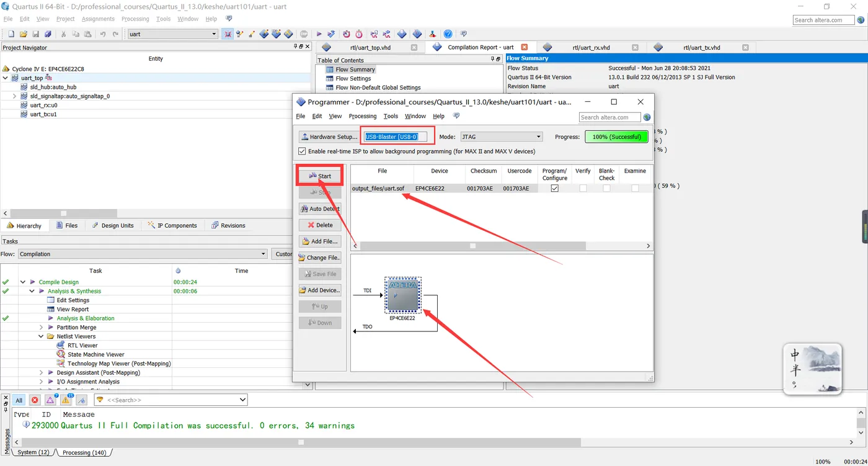
Task: Expand the sld_signaltap:auto_signaltap_0 entity
Action: click(15, 96)
